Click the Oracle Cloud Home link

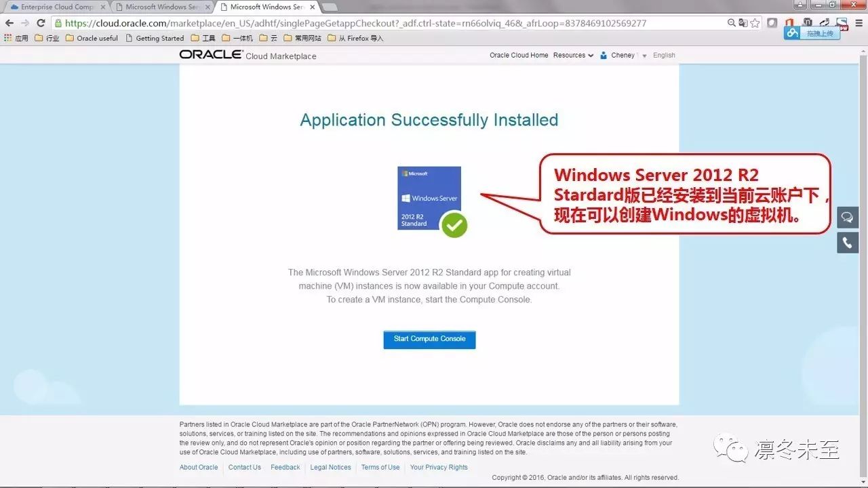tap(519, 56)
